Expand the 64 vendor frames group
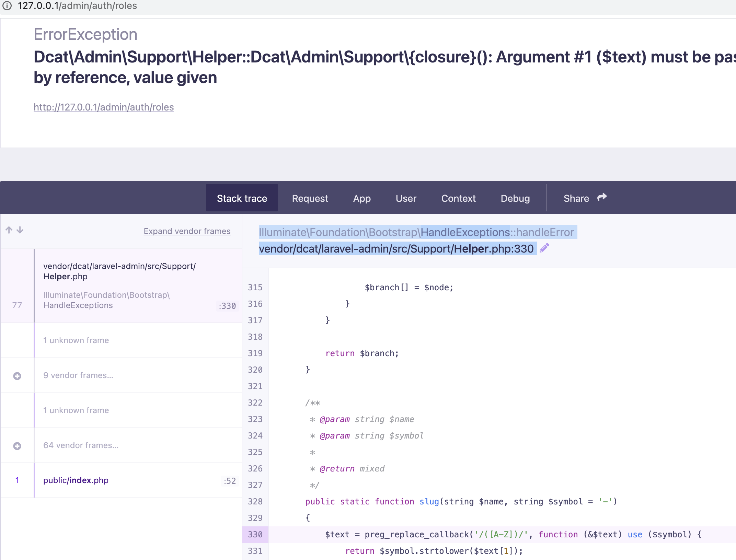Image resolution: width=736 pixels, height=560 pixels. [17, 445]
